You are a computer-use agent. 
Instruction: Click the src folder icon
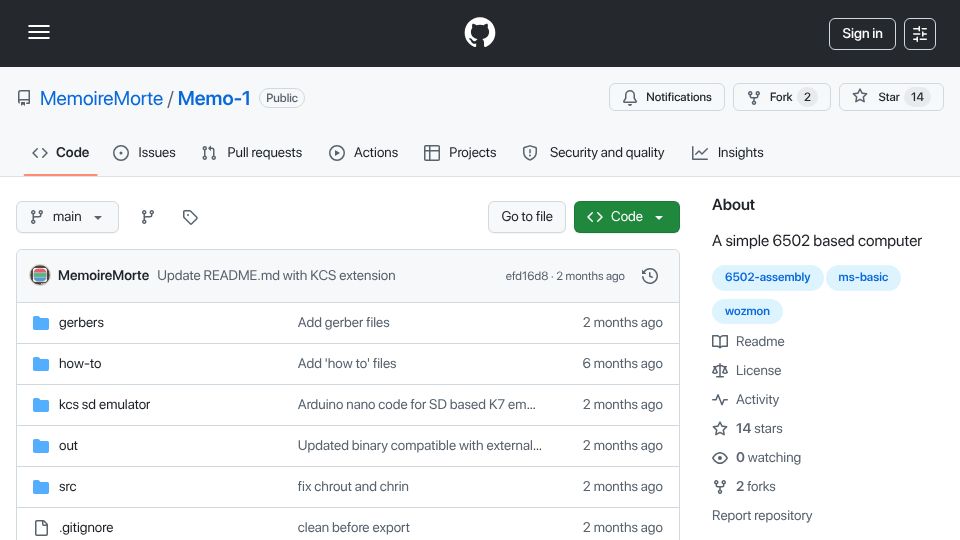pos(41,487)
